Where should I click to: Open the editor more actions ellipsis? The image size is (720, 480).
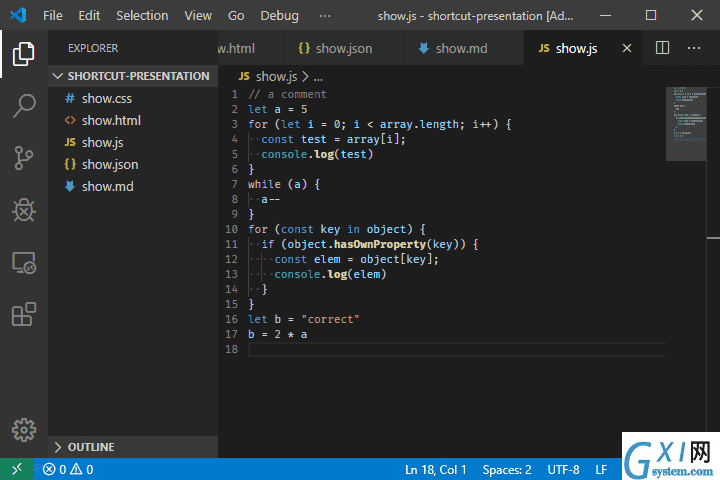click(x=693, y=48)
